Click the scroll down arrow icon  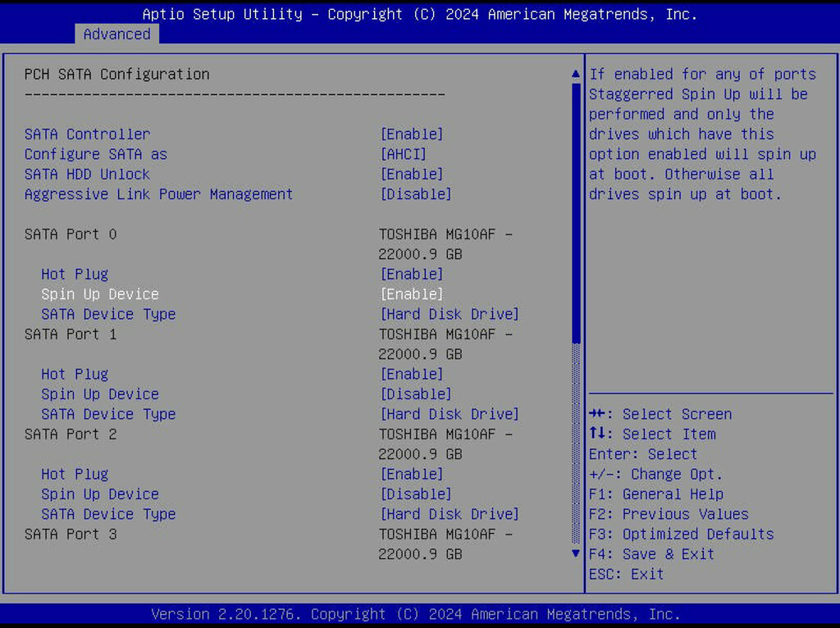point(576,553)
